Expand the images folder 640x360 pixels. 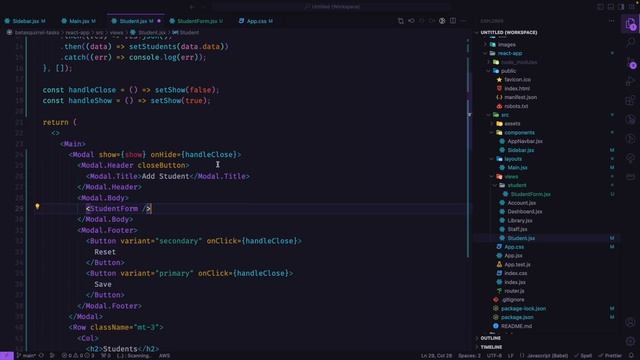(x=507, y=44)
